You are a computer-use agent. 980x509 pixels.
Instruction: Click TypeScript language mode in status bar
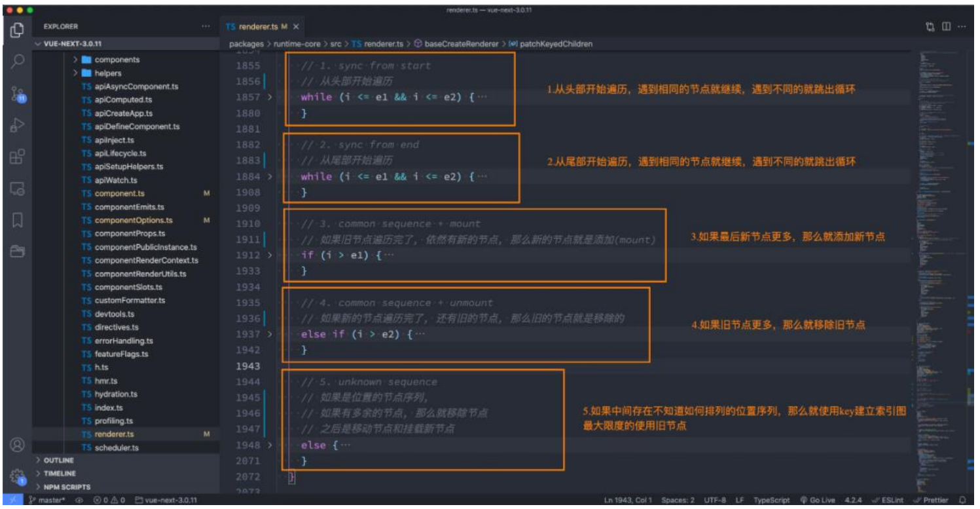[x=772, y=500]
